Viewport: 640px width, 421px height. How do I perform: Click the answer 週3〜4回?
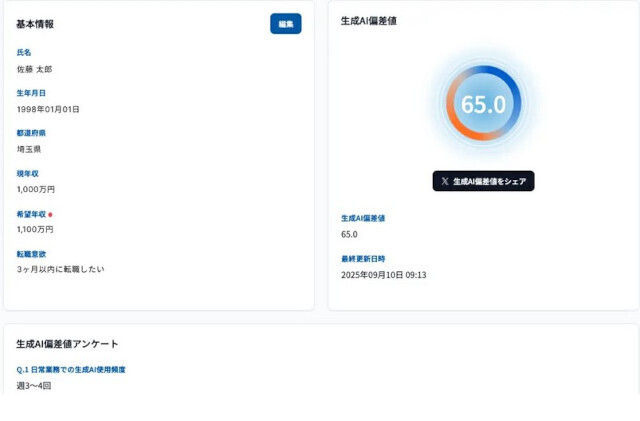[x=33, y=385]
